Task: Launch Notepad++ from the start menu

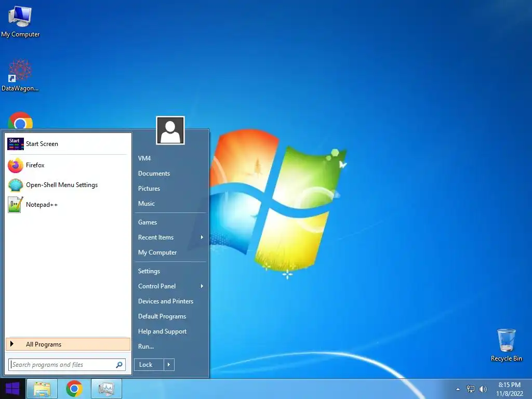Action: pos(68,205)
